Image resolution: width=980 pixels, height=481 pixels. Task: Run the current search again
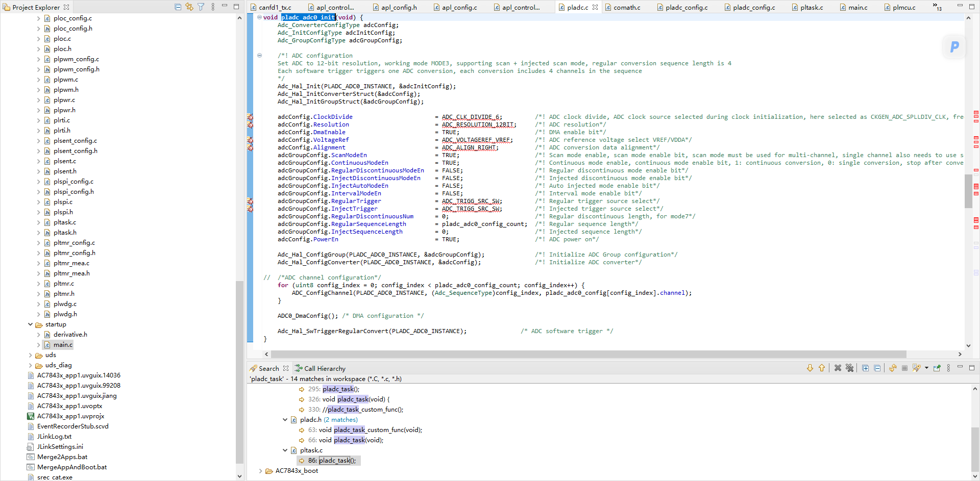point(893,368)
